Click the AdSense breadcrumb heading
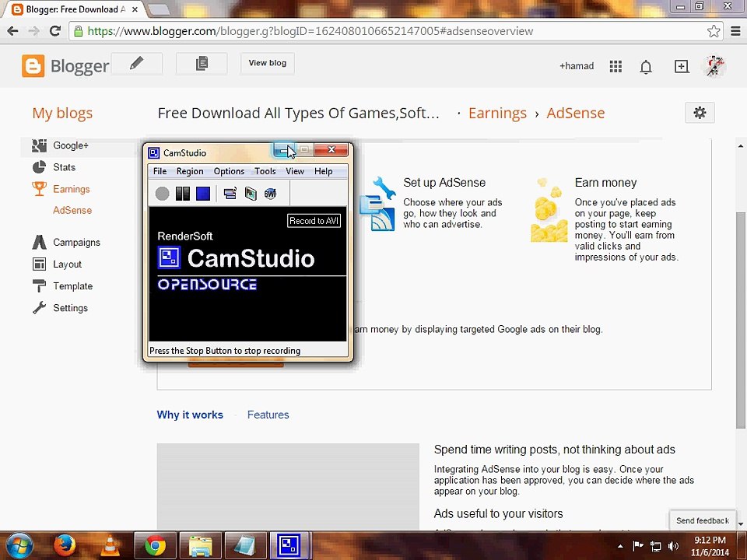747x560 pixels. click(576, 114)
